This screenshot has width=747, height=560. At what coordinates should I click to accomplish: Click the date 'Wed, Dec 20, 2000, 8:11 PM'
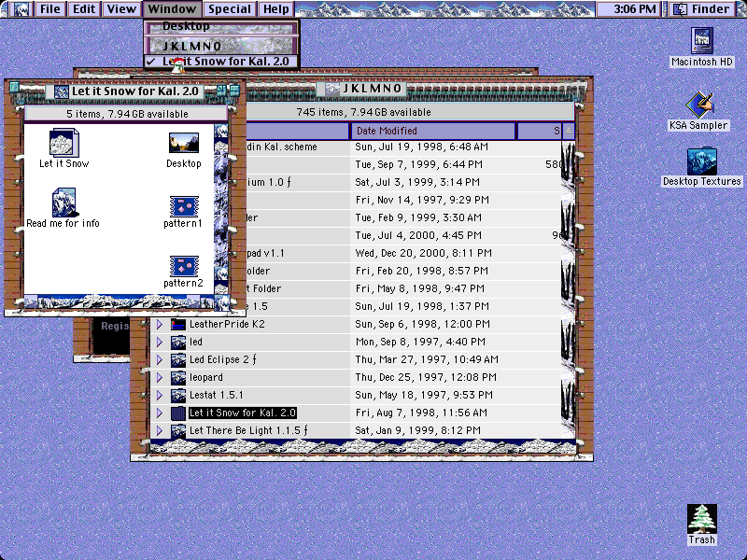click(424, 253)
